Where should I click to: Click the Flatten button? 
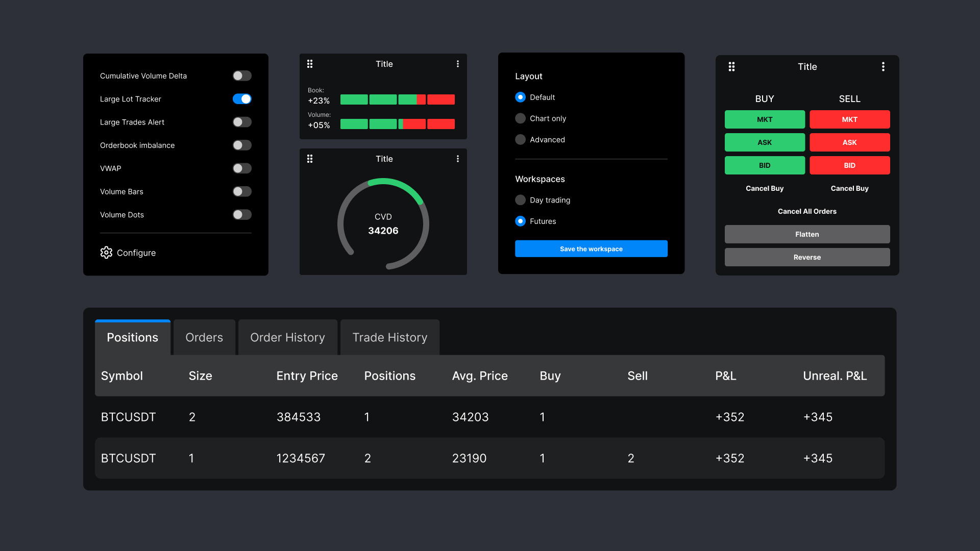pyautogui.click(x=806, y=234)
